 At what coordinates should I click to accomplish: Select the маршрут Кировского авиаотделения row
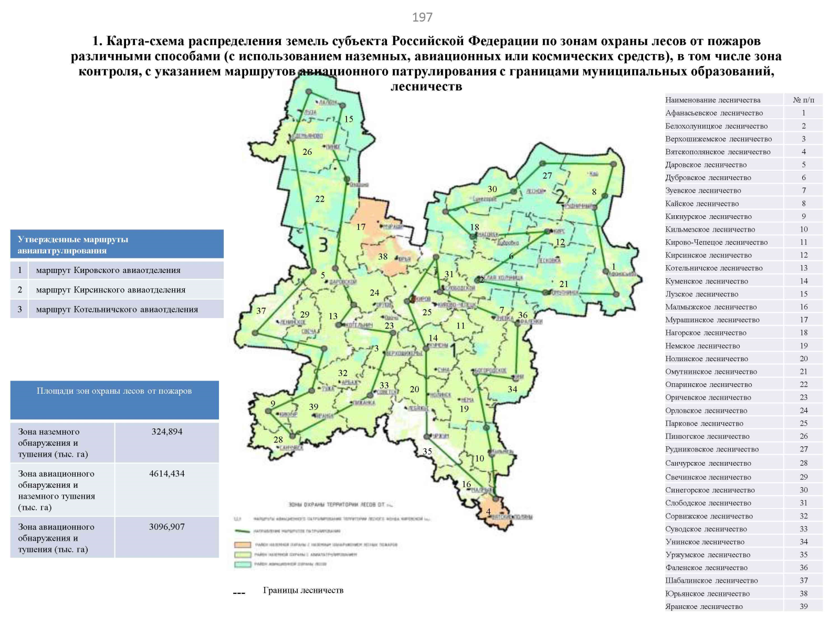[117, 270]
